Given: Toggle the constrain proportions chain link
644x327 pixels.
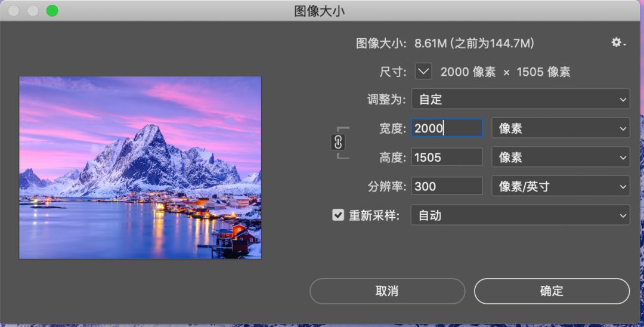Looking at the screenshot, I should pos(338,143).
